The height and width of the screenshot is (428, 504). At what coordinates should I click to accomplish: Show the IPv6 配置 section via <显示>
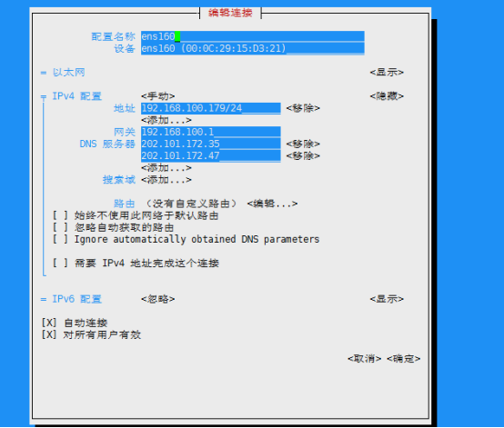point(387,299)
